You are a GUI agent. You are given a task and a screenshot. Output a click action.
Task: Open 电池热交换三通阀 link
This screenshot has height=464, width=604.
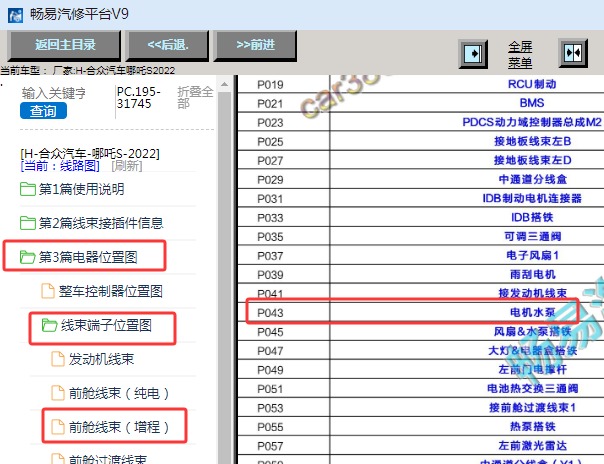click(532, 388)
